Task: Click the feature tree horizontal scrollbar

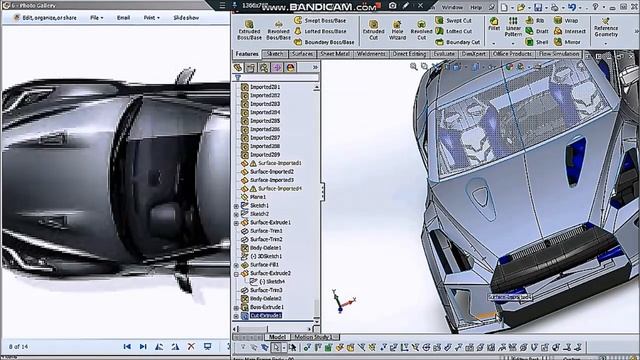Action: click(x=273, y=328)
